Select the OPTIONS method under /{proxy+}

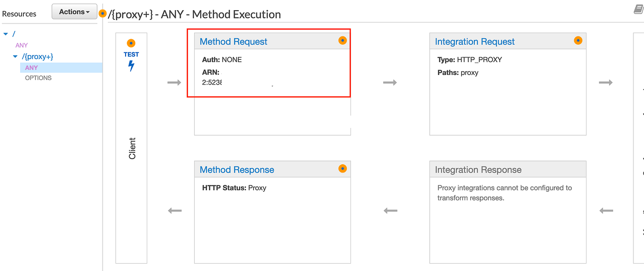click(38, 78)
